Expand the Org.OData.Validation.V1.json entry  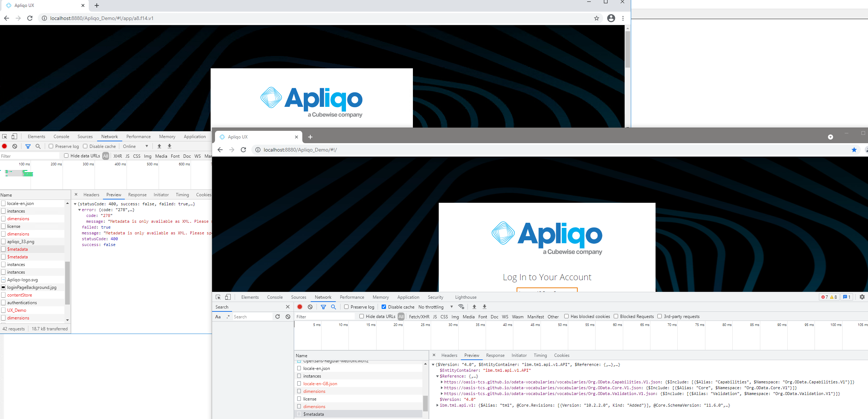pos(442,394)
